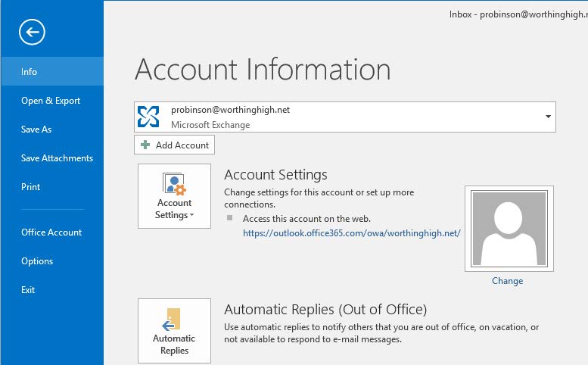Image resolution: width=588 pixels, height=365 pixels.
Task: Click the "Microsoft Exchange" account type label
Action: coord(210,125)
